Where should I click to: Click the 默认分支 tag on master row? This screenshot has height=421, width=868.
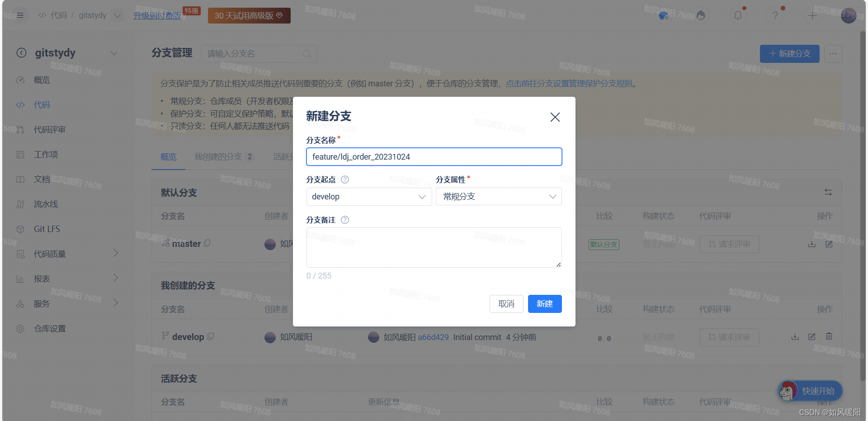(x=604, y=245)
